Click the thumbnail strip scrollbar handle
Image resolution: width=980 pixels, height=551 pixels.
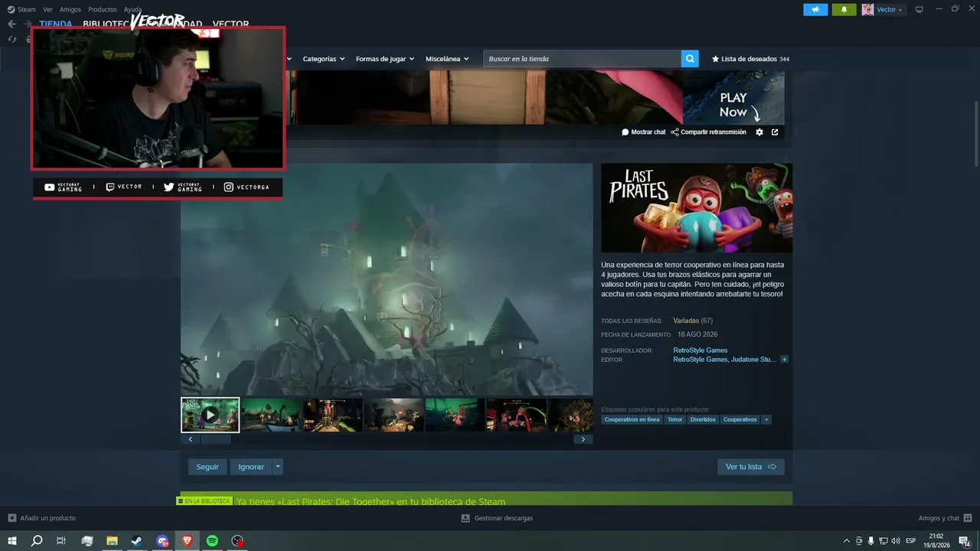216,439
